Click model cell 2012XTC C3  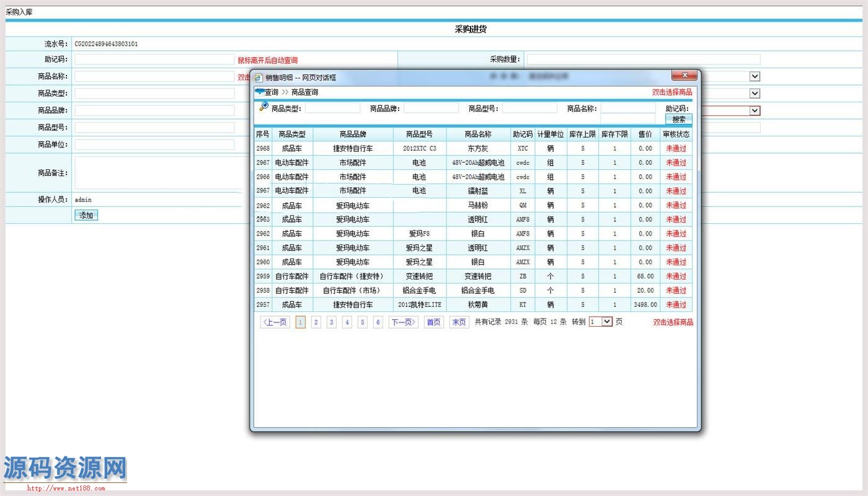420,149
